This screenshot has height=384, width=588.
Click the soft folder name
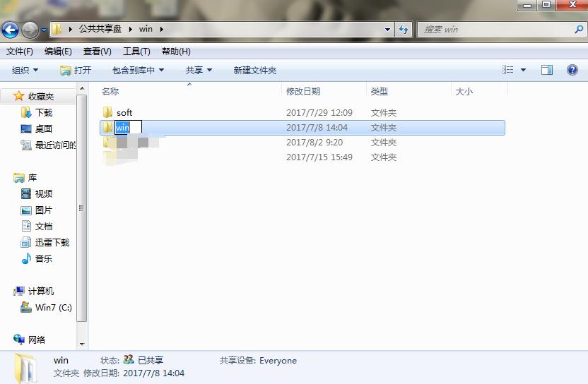(124, 112)
